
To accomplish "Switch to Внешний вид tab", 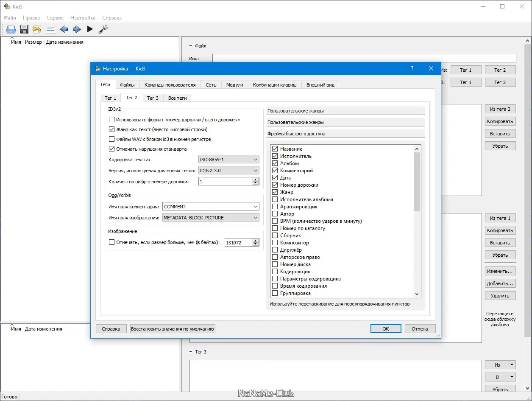I will pos(320,85).
